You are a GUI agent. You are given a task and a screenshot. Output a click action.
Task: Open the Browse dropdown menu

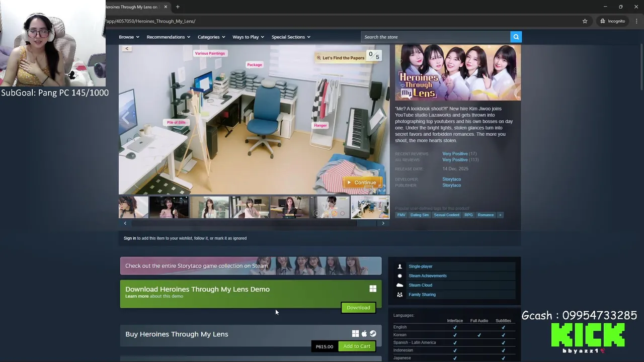pyautogui.click(x=129, y=37)
